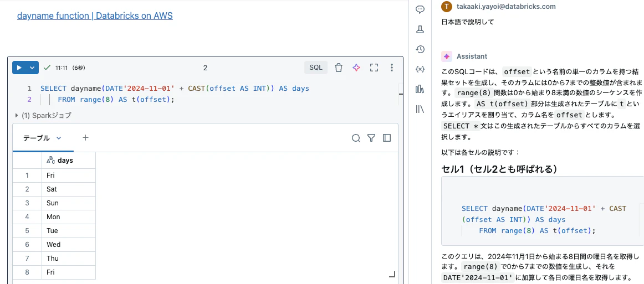Open run options dropdown beside play button
This screenshot has width=644, height=284.
(33, 68)
